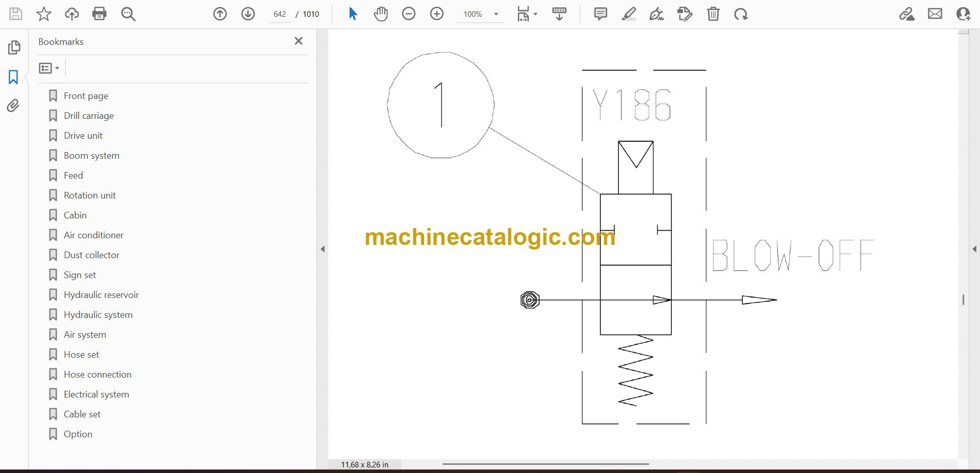Click the horizontal scrollbar at bottom

coord(546,464)
